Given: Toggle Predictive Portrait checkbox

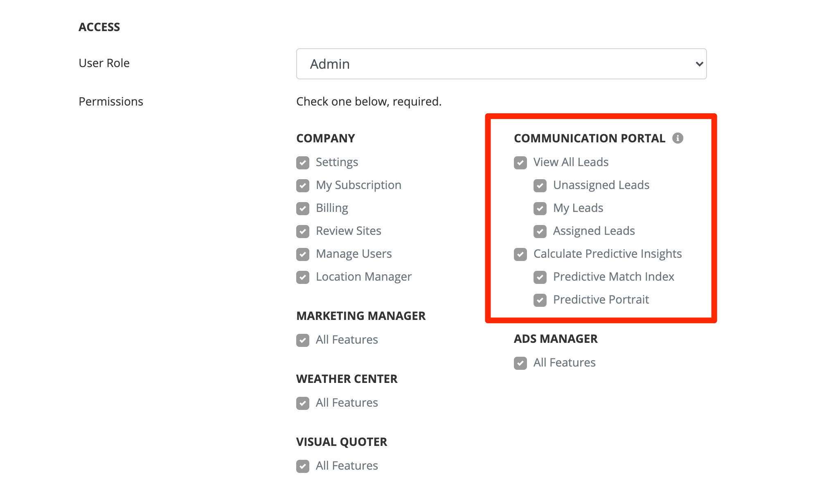Looking at the screenshot, I should pos(540,300).
